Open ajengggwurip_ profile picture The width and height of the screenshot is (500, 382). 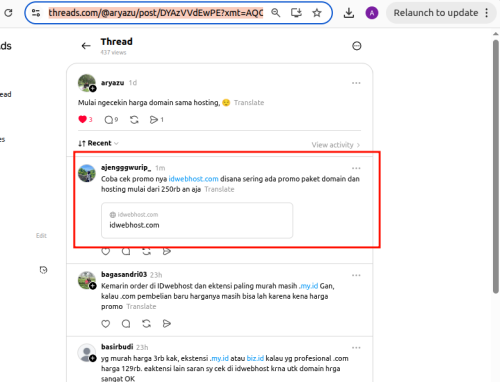(87, 173)
